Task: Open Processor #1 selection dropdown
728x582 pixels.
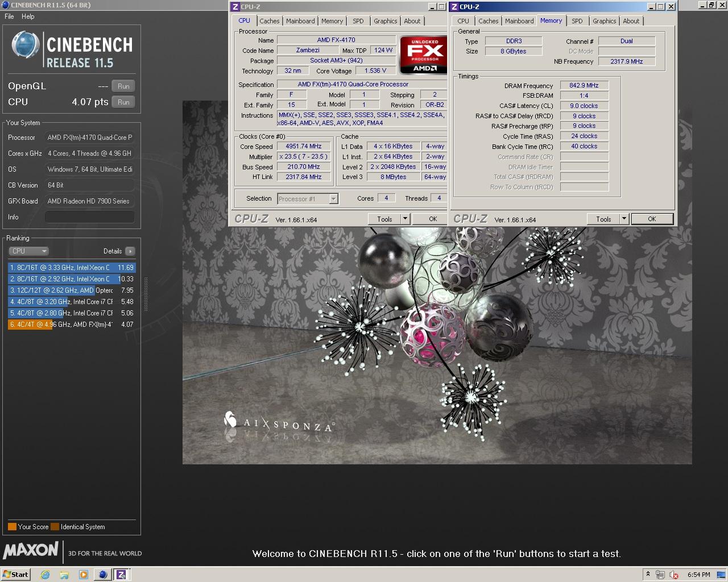Action: pos(308,199)
